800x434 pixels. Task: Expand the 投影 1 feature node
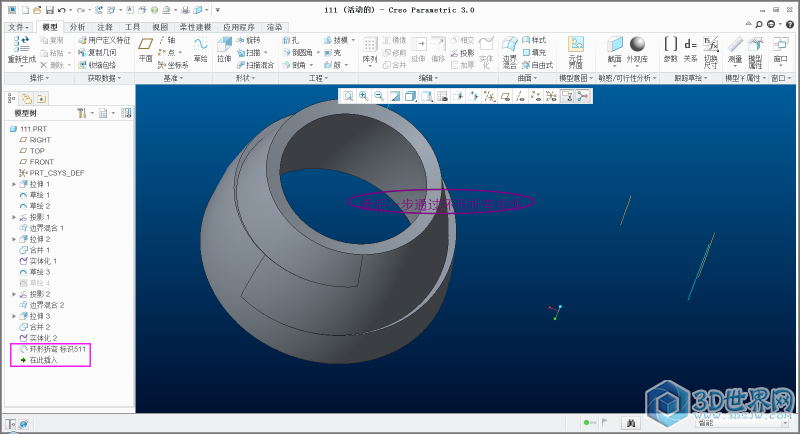click(x=13, y=217)
